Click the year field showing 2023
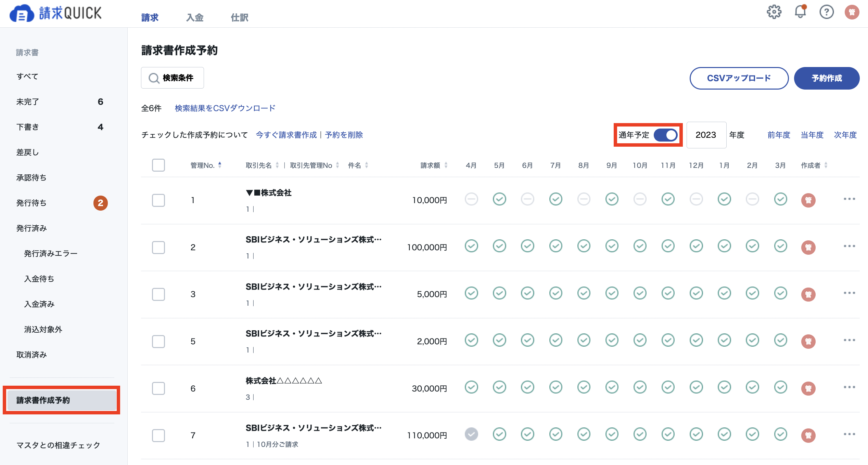The height and width of the screenshot is (465, 868). (x=706, y=135)
